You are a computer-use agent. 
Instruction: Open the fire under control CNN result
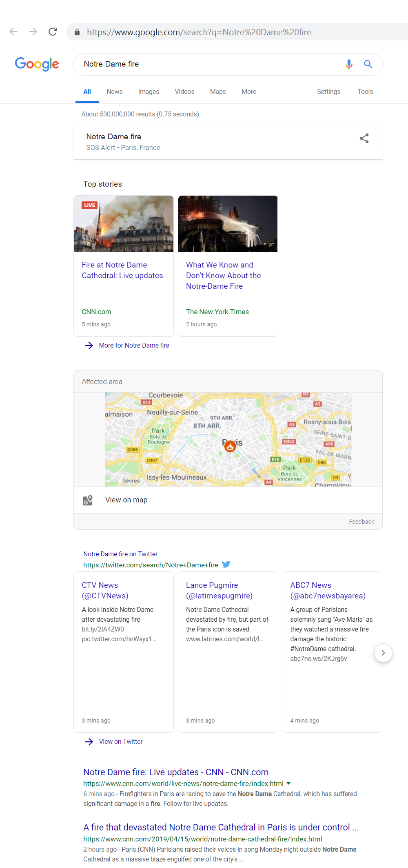point(221,828)
